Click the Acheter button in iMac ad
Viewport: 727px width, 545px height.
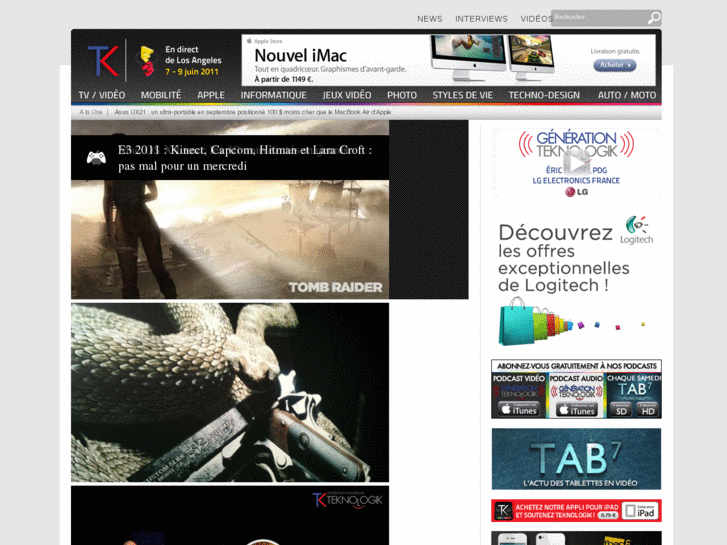point(615,65)
